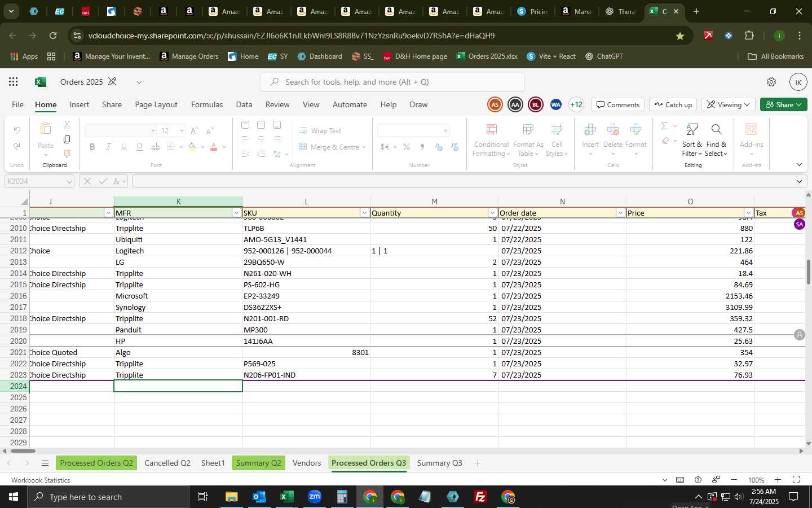Image resolution: width=812 pixels, height=508 pixels.
Task: Click the zoom in plus button
Action: [x=778, y=480]
